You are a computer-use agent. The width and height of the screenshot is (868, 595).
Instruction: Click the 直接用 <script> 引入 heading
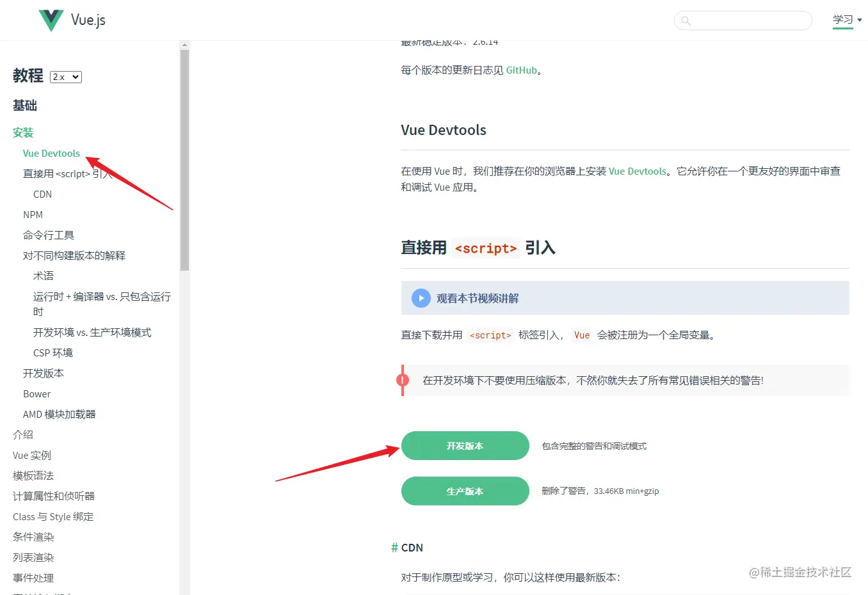(478, 248)
